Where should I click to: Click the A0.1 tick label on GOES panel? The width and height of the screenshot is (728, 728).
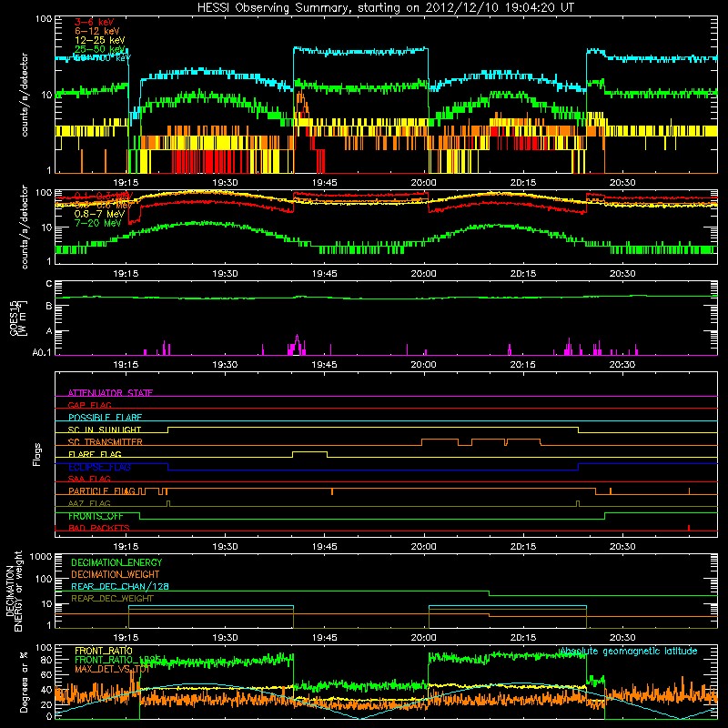click(41, 353)
